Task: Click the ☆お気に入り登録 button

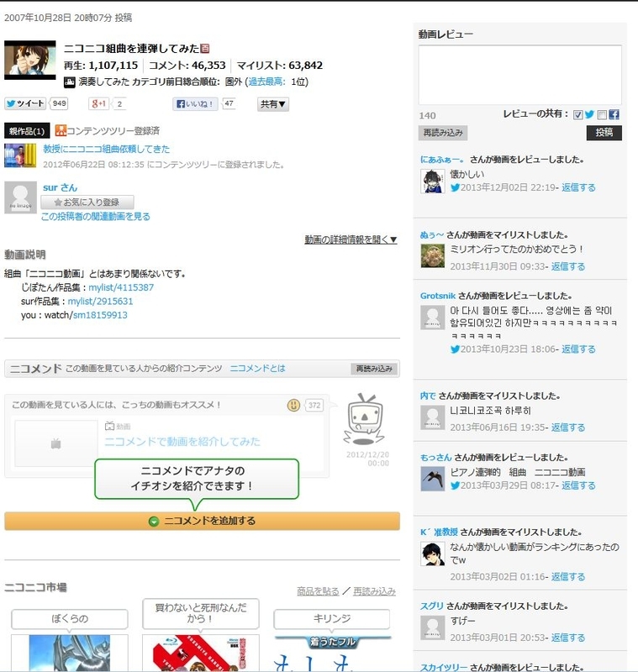Action: click(x=87, y=202)
